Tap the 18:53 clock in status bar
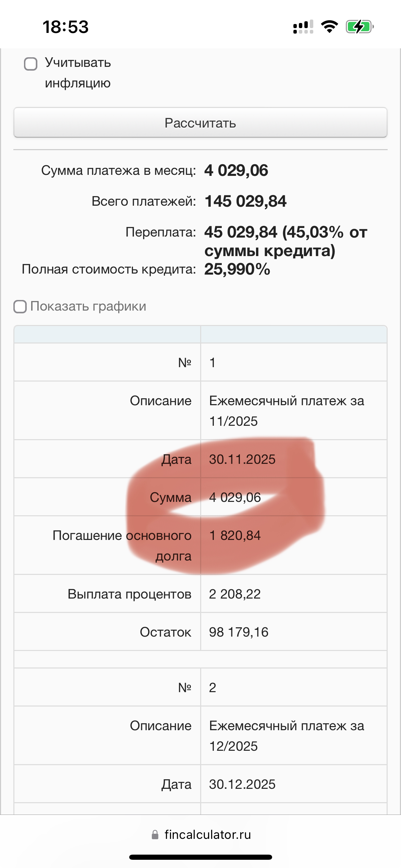The image size is (401, 868). (65, 27)
